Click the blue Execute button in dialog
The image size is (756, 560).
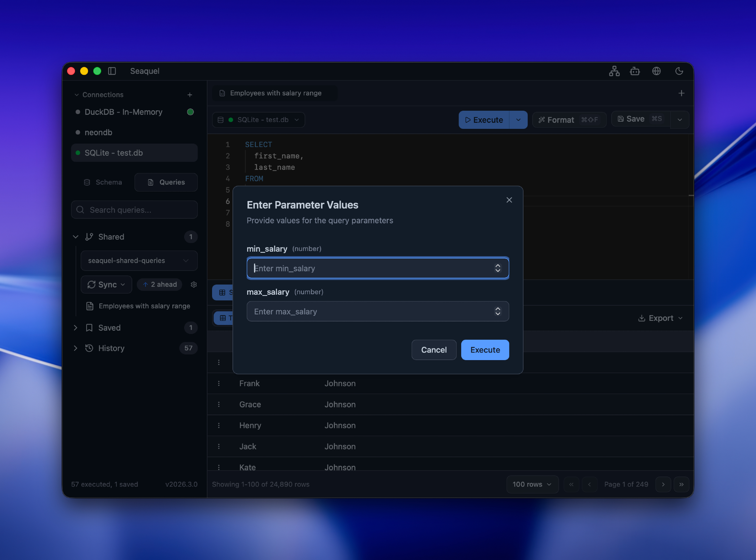click(x=485, y=350)
